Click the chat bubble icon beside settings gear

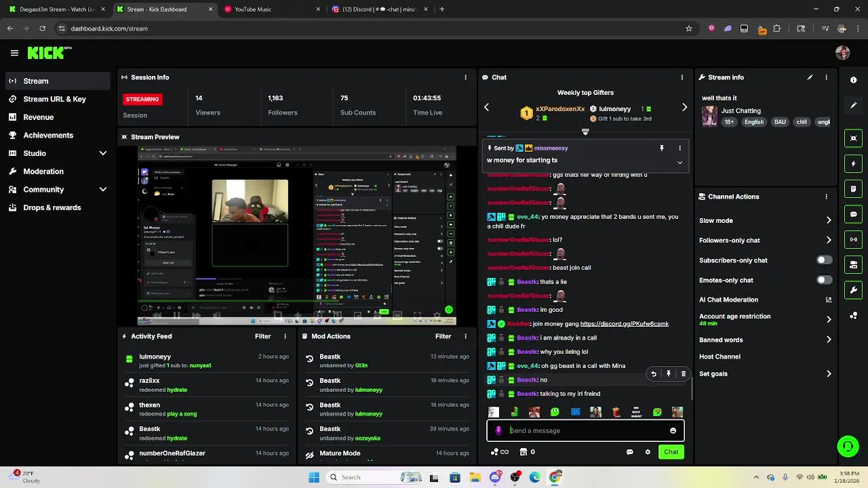629,452
